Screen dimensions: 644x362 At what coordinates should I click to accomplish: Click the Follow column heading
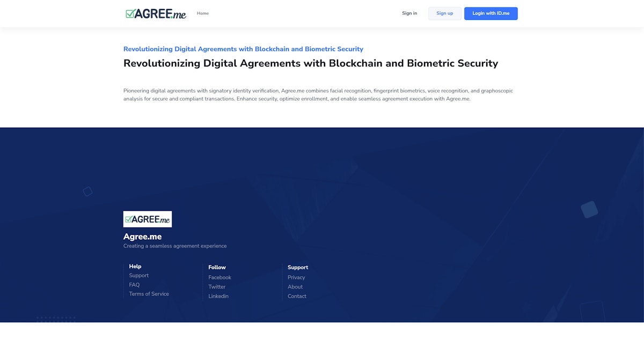(x=217, y=268)
